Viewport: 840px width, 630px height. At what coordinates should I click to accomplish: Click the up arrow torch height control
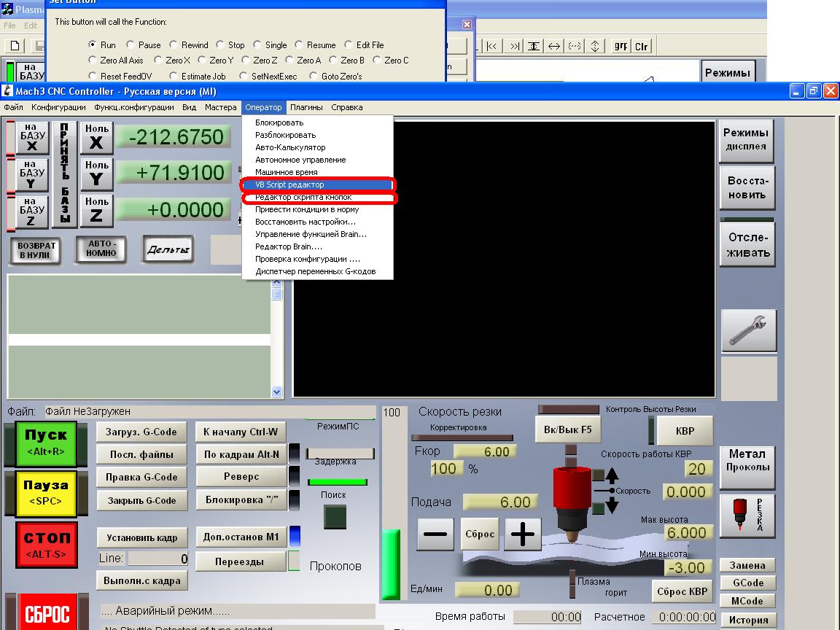612,474
